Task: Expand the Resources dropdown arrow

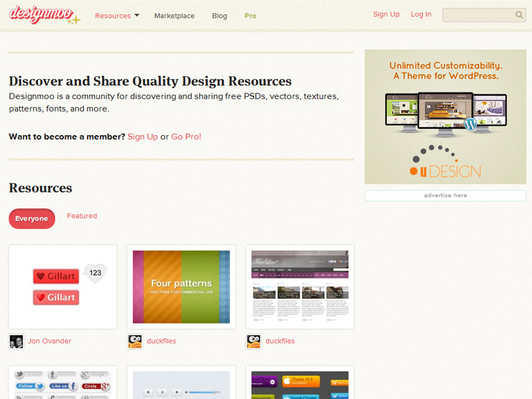Action: coord(137,15)
